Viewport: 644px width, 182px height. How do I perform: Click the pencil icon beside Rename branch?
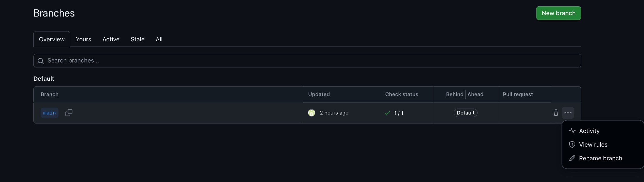(x=572, y=158)
